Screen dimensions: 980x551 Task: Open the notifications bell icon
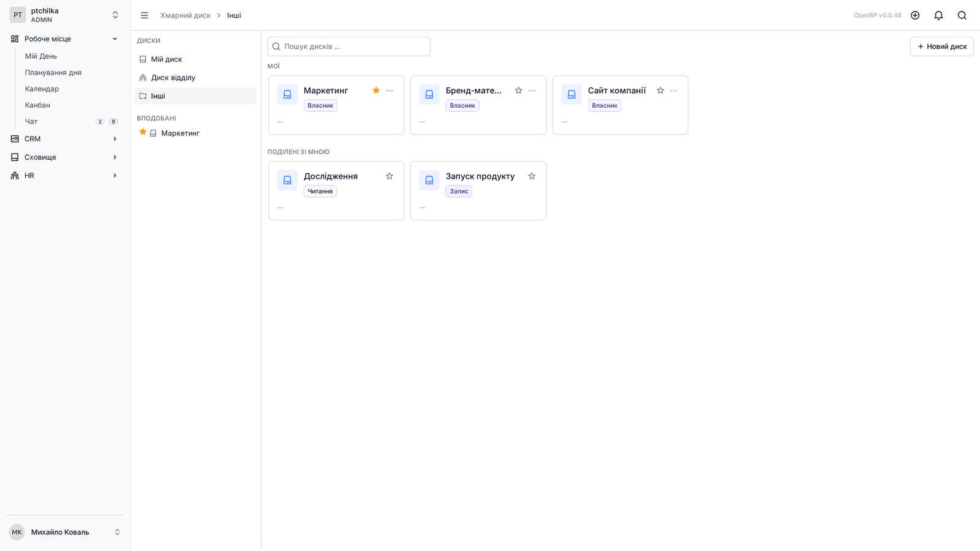pyautogui.click(x=938, y=15)
